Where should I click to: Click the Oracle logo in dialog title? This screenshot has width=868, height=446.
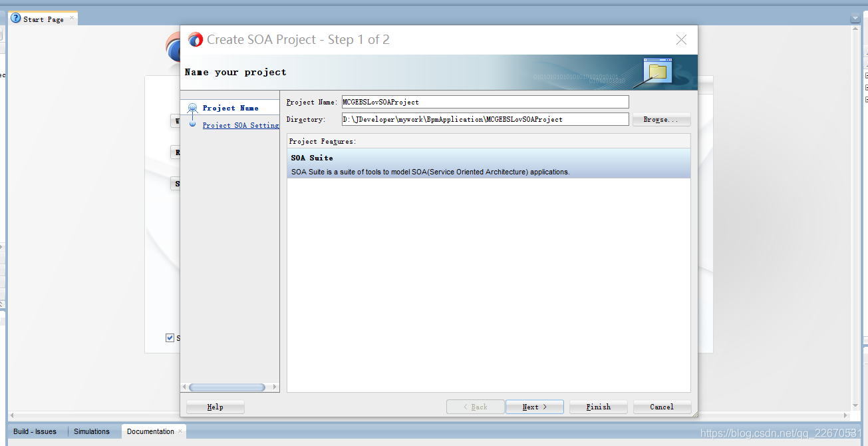point(195,40)
